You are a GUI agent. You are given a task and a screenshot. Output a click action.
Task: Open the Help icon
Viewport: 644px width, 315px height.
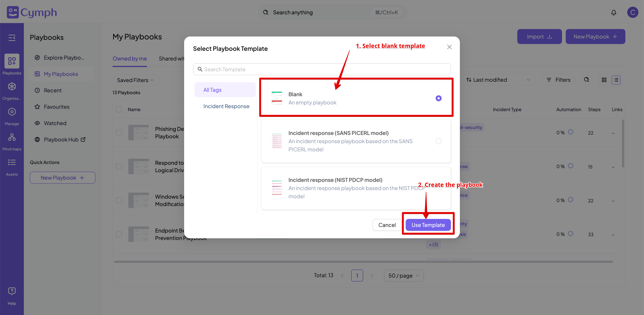pyautogui.click(x=12, y=291)
